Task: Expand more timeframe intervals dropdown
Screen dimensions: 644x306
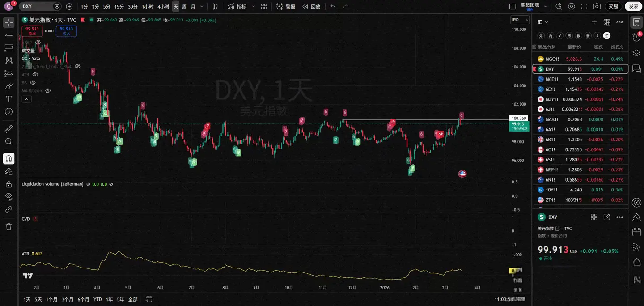Action: coord(202,6)
